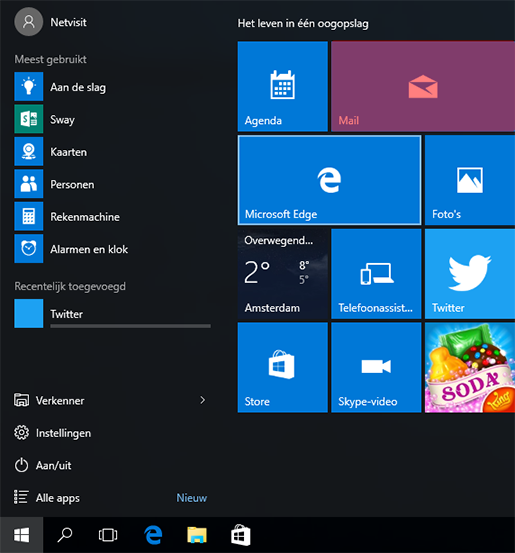Open the Telefoonassistent tile
Image resolution: width=515 pixels, height=553 pixels.
click(x=376, y=274)
